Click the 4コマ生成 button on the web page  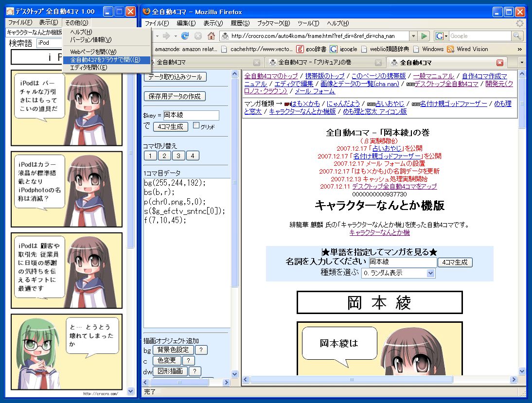pos(455,262)
